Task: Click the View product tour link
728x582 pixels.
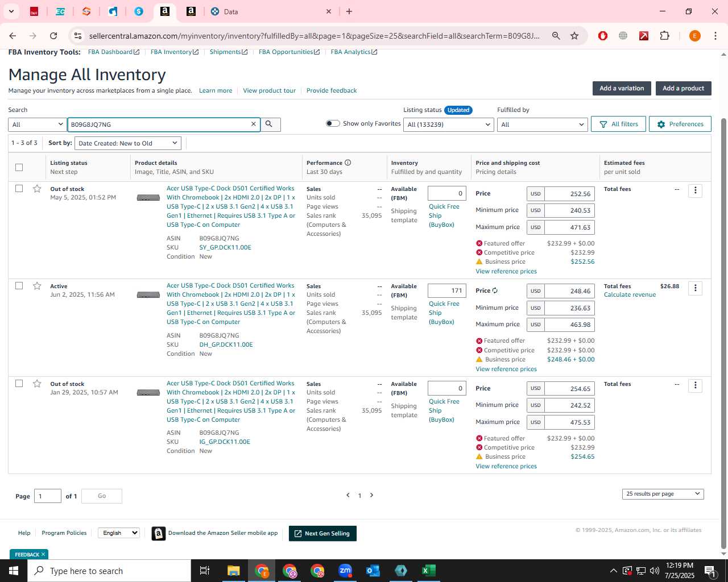Action: tap(269, 90)
